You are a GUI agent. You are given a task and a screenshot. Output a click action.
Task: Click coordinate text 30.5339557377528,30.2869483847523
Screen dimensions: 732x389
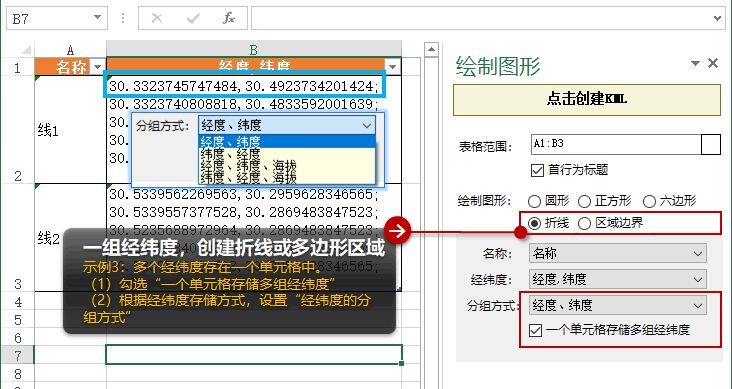(x=244, y=212)
